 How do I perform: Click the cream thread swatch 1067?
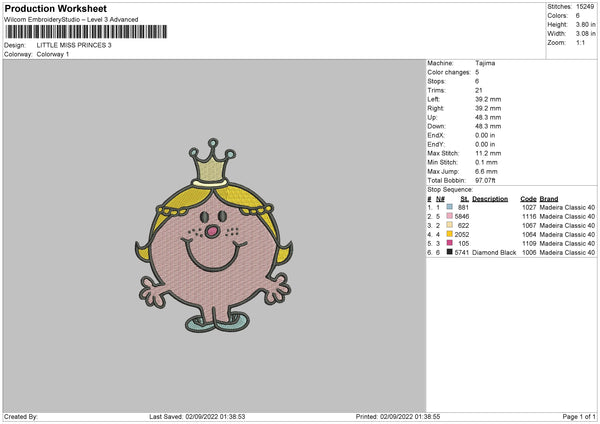click(x=449, y=225)
